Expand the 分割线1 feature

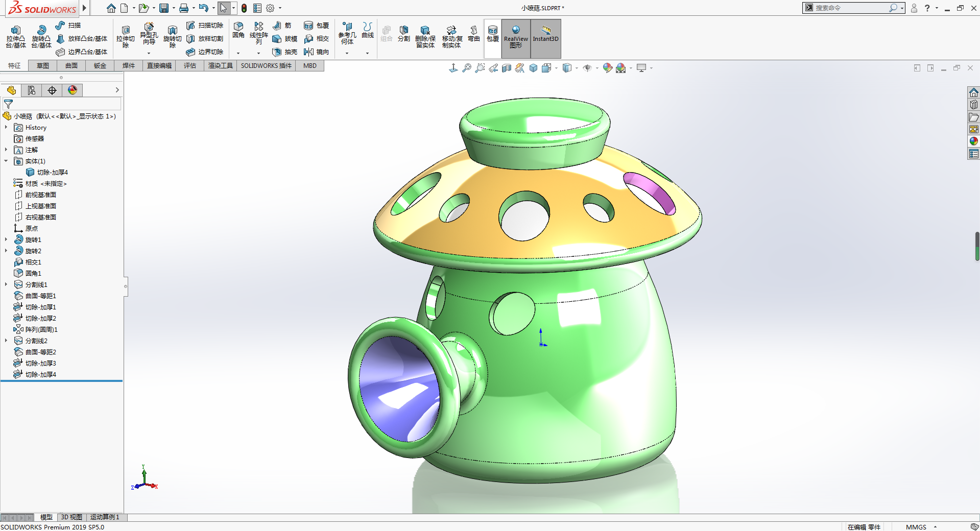tap(6, 285)
